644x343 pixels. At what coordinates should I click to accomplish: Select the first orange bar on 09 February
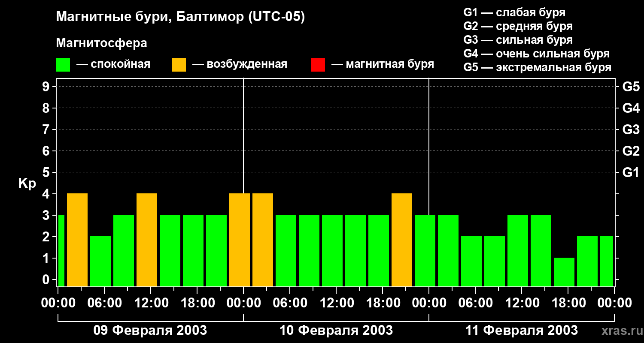77,240
